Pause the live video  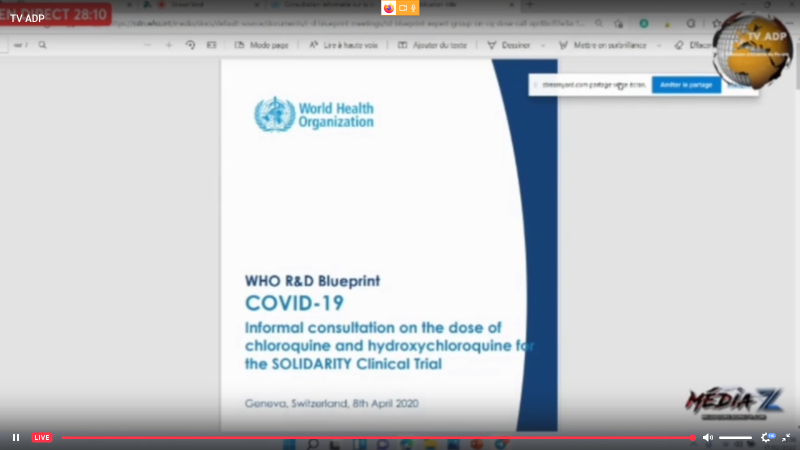(16, 437)
